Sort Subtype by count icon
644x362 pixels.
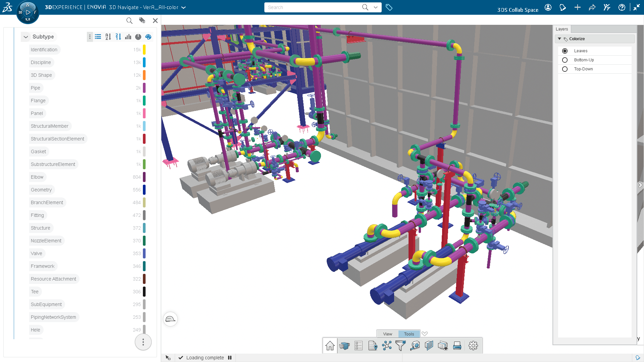[118, 37]
